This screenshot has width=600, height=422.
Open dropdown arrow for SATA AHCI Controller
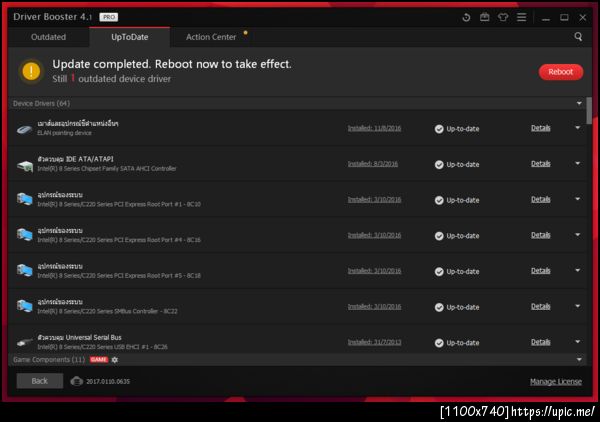pyautogui.click(x=577, y=163)
